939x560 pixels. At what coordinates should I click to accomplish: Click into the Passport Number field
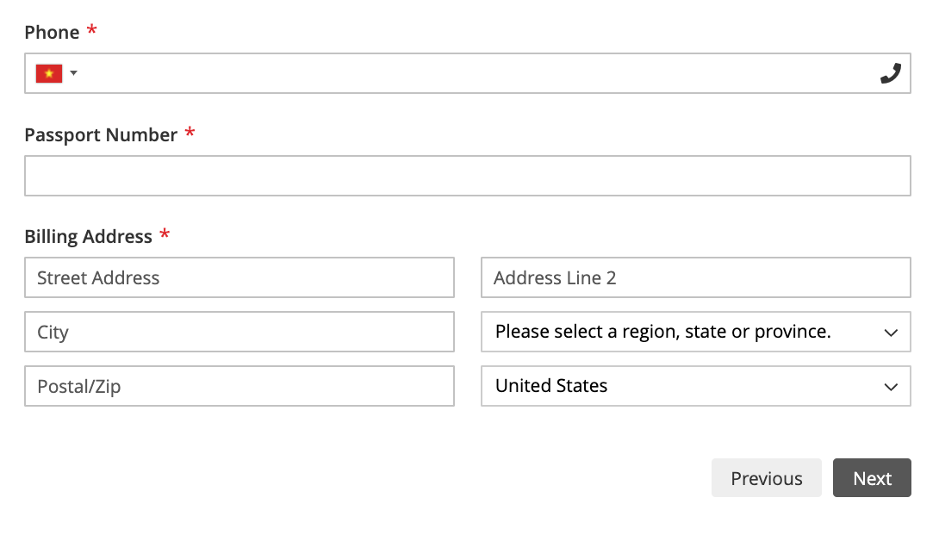pos(468,176)
